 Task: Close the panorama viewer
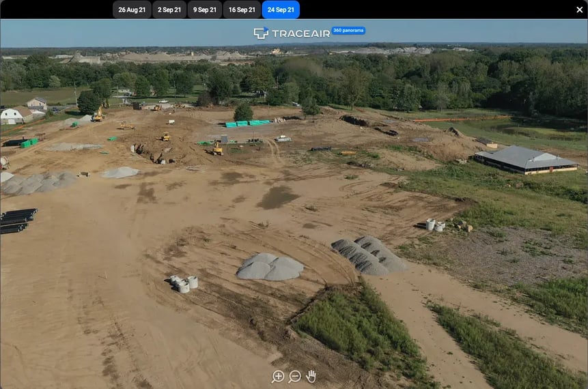pyautogui.click(x=579, y=10)
